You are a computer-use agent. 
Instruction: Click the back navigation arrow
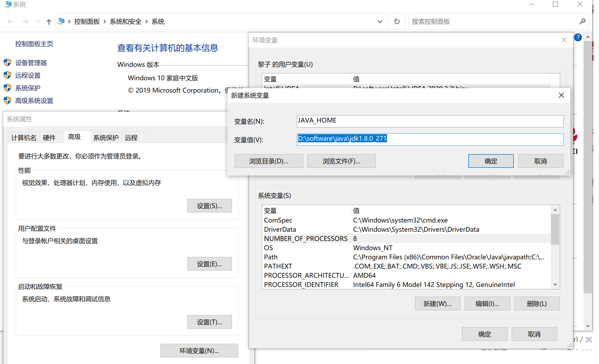pyautogui.click(x=10, y=22)
